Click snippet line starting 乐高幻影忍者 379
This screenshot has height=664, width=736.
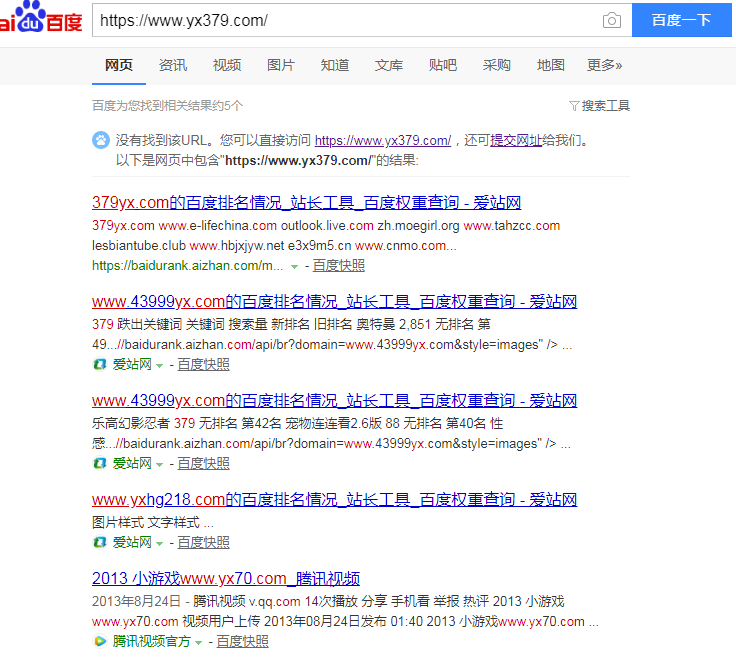(x=298, y=423)
